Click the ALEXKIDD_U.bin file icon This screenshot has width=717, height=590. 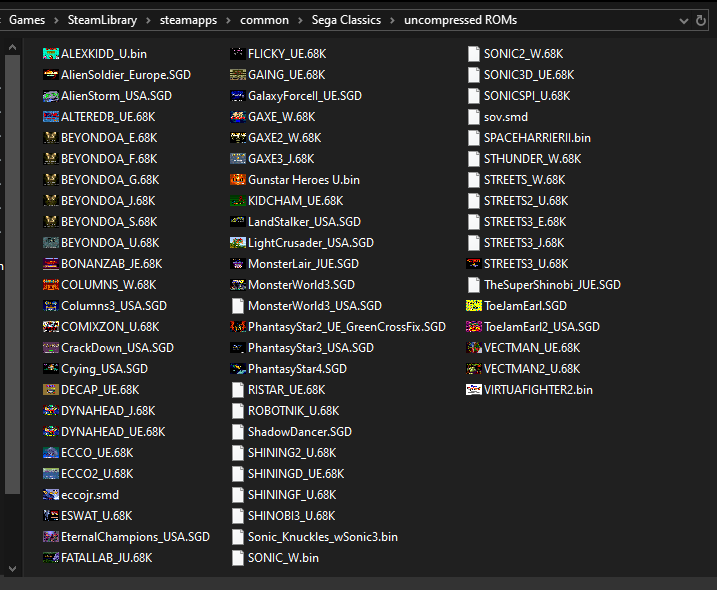(x=51, y=54)
